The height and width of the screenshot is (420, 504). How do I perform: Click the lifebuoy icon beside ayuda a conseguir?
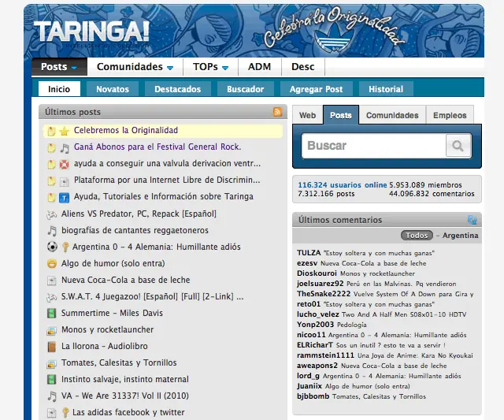coord(65,165)
